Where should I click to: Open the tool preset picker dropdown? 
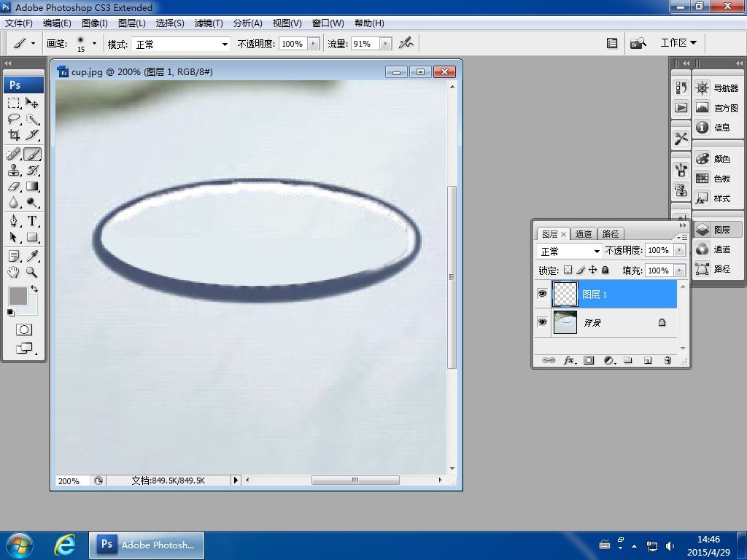[33, 43]
